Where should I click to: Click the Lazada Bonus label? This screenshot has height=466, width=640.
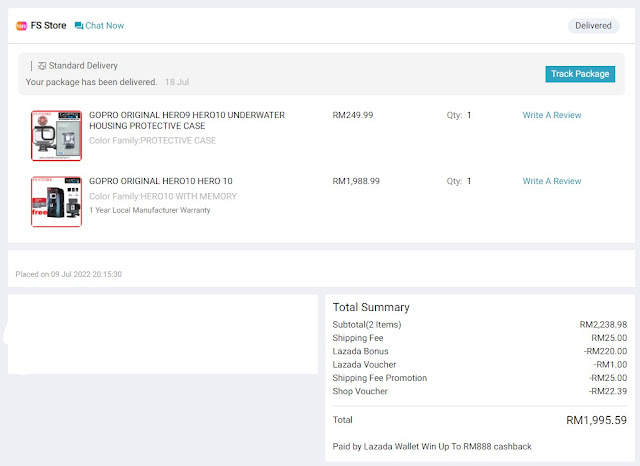[x=360, y=351]
